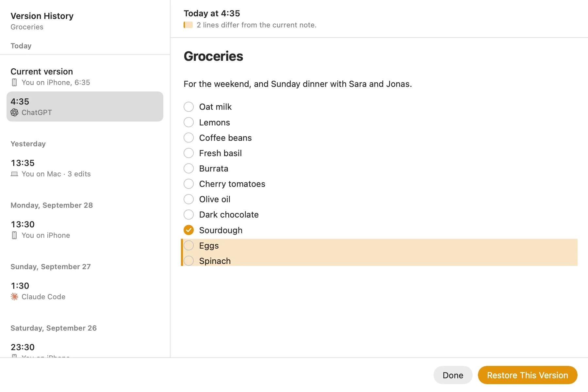
Task: Click the Mac laptop icon beside 13:35 version
Action: click(14, 174)
